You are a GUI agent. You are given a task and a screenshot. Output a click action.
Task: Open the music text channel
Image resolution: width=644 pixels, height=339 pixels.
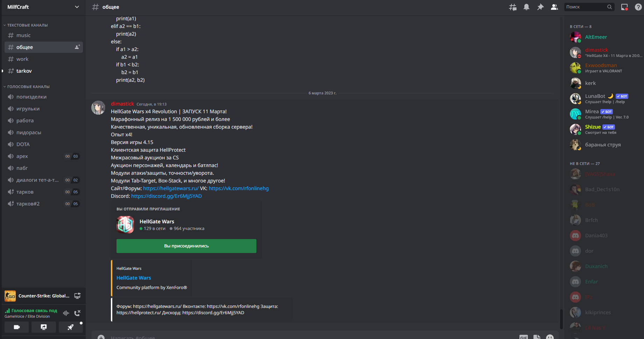tap(44, 35)
